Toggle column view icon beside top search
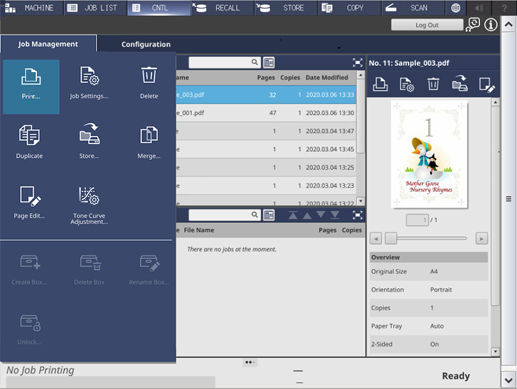The width and height of the screenshot is (517, 389). 269,62
